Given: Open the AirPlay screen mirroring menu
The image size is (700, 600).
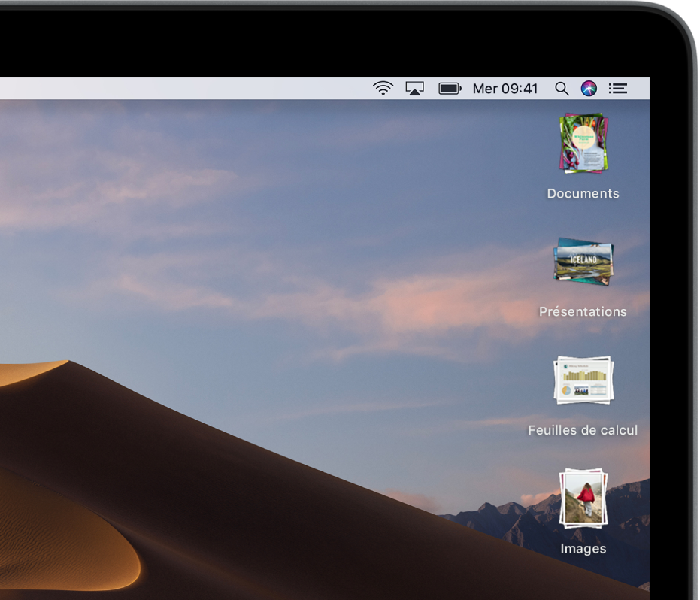Looking at the screenshot, I should (x=415, y=88).
